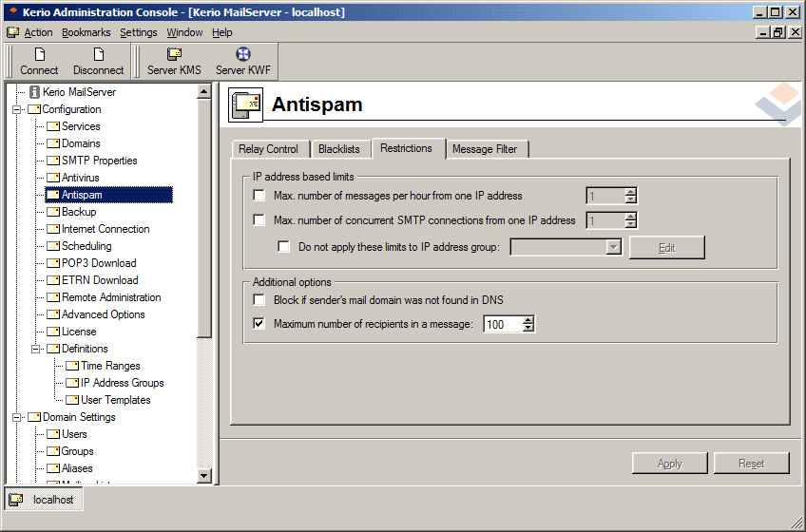Enable block if sender domain not in DNS
This screenshot has height=532, width=806.
coord(259,299)
